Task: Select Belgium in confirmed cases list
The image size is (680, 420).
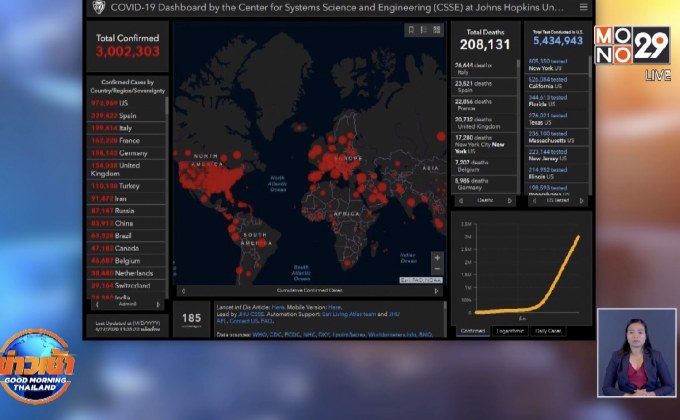Action: 126,261
